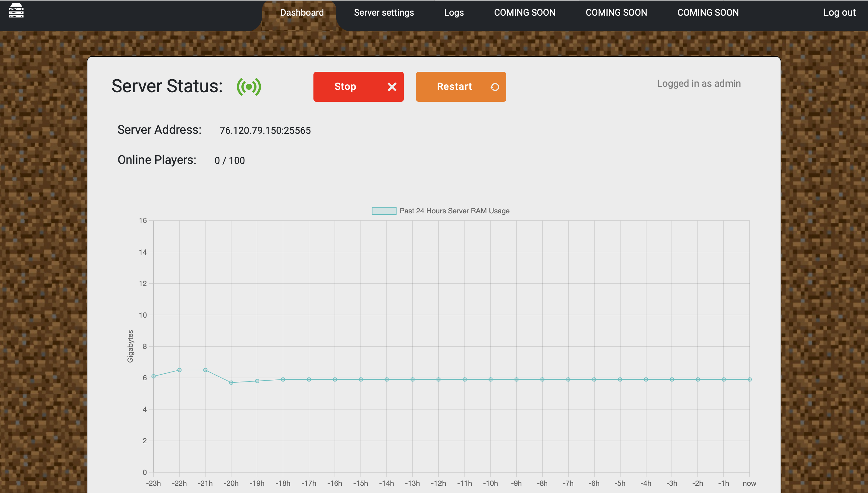Image resolution: width=868 pixels, height=493 pixels.
Task: Click the '-23h' x-axis label
Action: 153,484
